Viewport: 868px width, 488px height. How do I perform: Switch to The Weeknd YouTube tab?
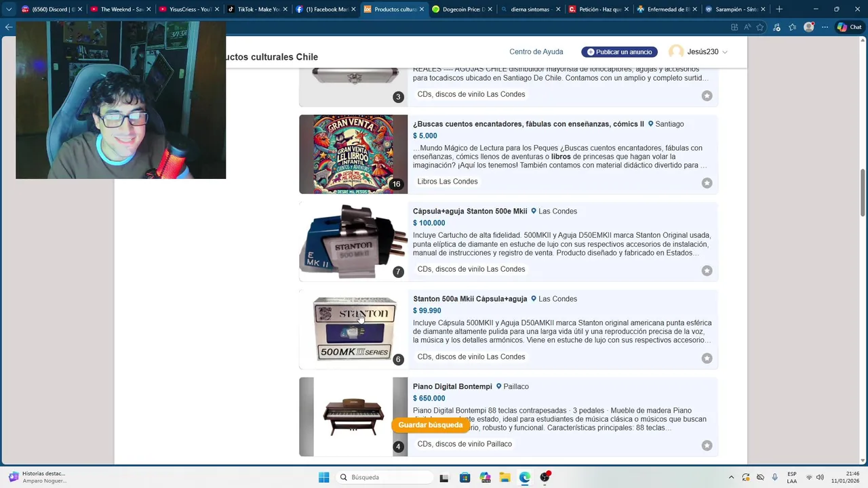pyautogui.click(x=119, y=9)
